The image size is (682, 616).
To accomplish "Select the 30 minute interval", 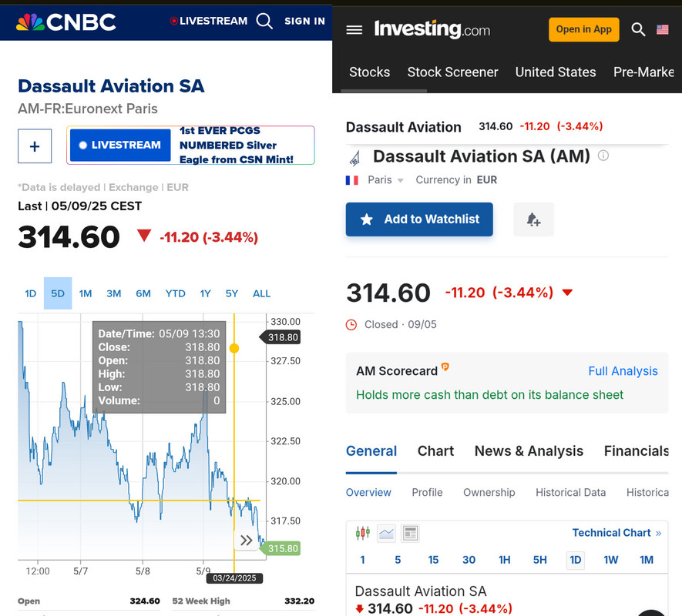I will [x=469, y=560].
